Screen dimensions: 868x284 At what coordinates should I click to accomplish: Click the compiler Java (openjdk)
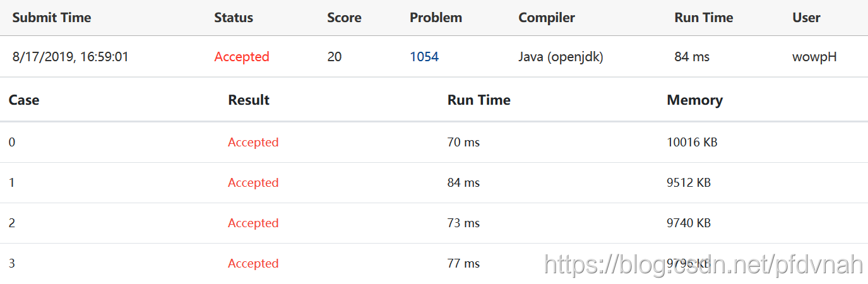pyautogui.click(x=561, y=57)
